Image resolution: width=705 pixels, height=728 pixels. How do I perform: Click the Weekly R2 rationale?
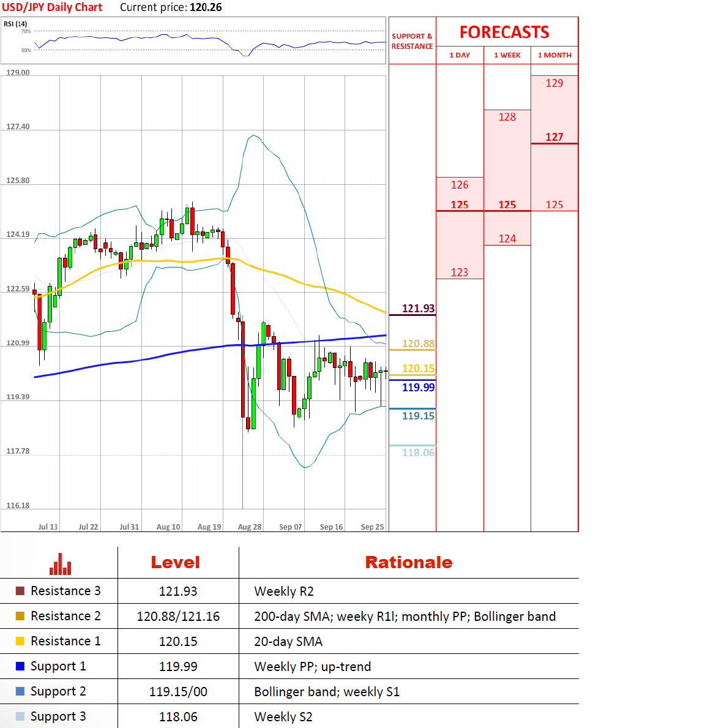(284, 591)
